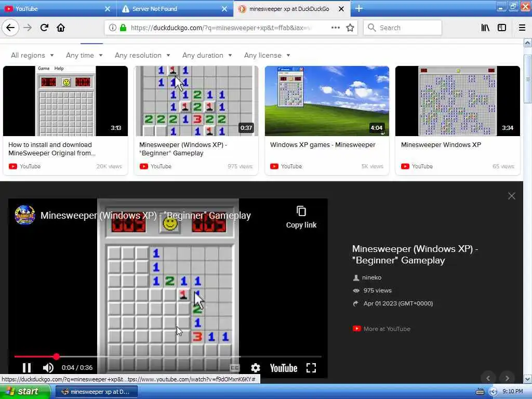Show site information icon in address bar
Screen dimensions: 532x399
113,28
